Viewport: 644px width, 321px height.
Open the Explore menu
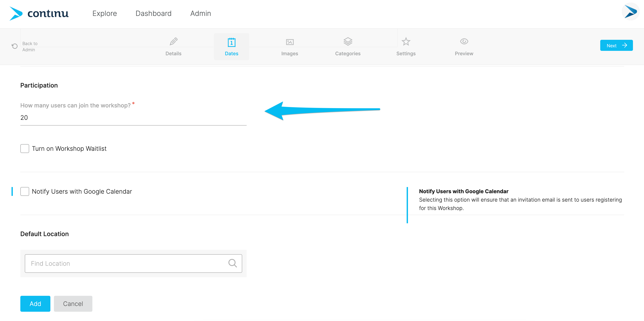[105, 13]
